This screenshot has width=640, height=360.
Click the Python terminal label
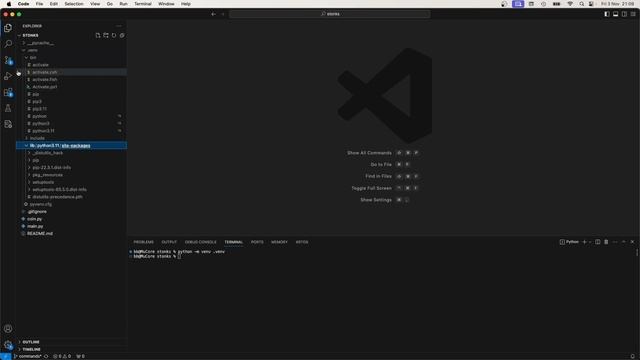[x=569, y=242]
